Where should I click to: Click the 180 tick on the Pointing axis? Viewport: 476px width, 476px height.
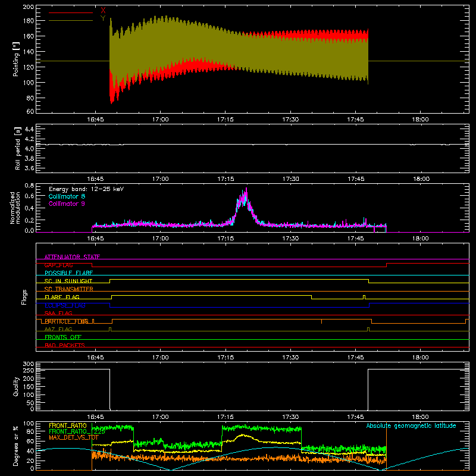[x=29, y=21]
